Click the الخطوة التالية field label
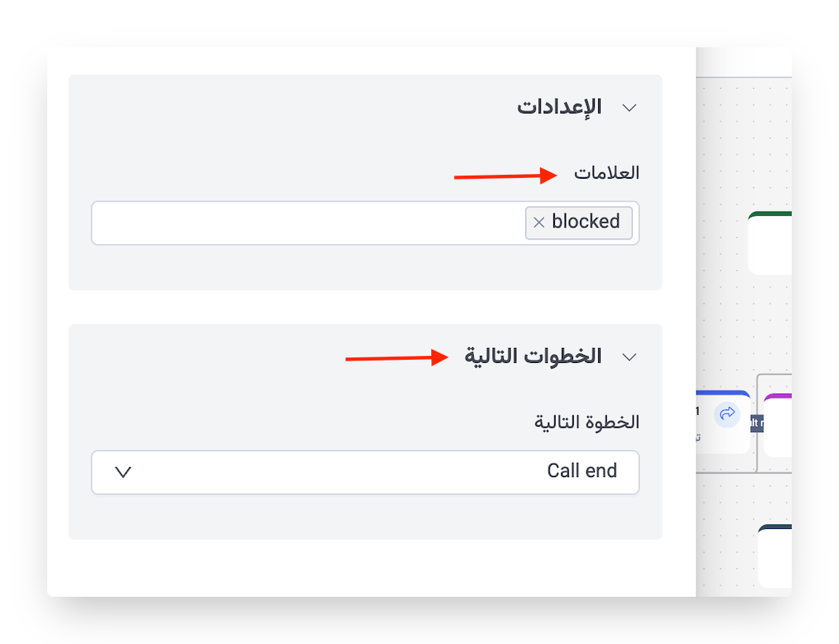 point(587,422)
